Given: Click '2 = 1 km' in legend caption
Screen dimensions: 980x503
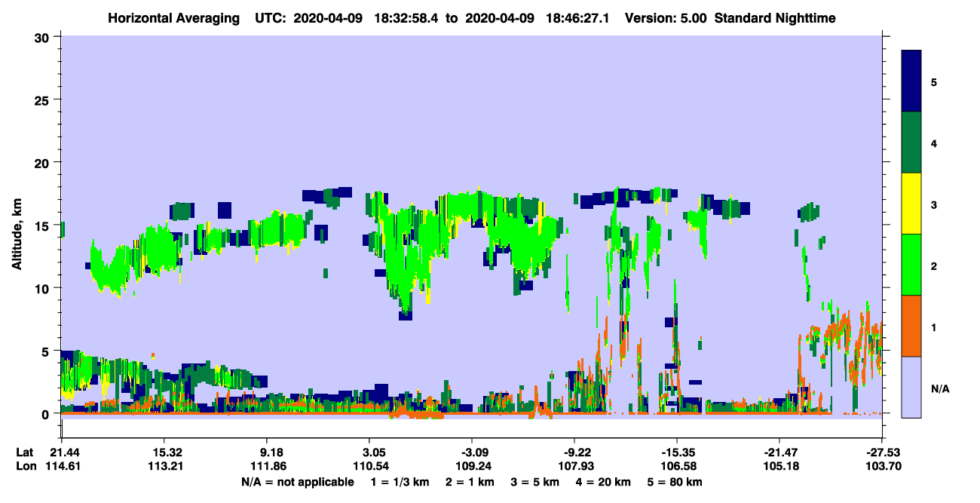Looking at the screenshot, I should 469,482.
